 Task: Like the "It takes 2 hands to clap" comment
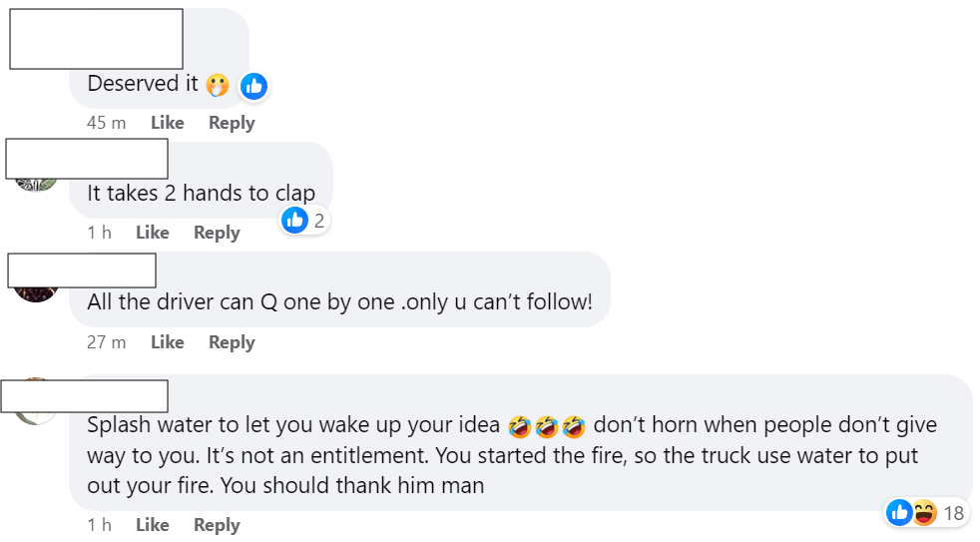tap(152, 233)
